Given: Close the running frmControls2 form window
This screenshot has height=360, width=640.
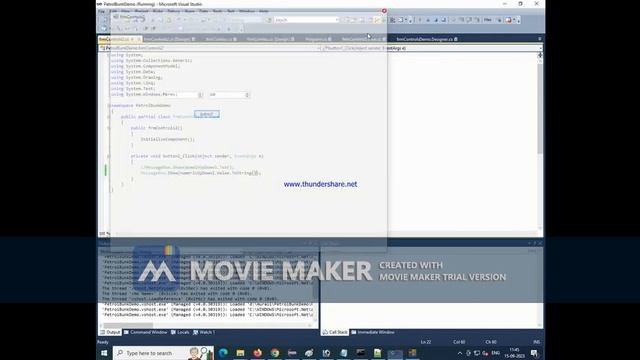Looking at the screenshot, I should [384, 11].
